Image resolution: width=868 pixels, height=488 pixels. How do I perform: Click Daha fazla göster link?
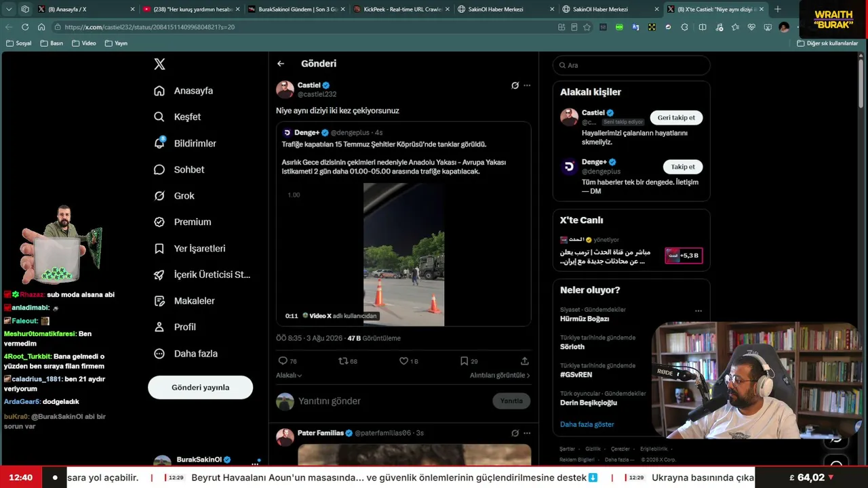click(587, 424)
